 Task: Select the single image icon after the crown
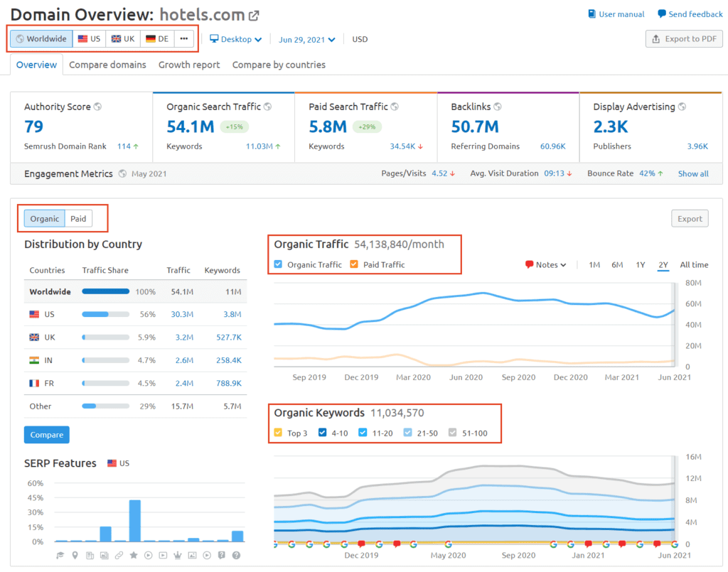(192, 555)
